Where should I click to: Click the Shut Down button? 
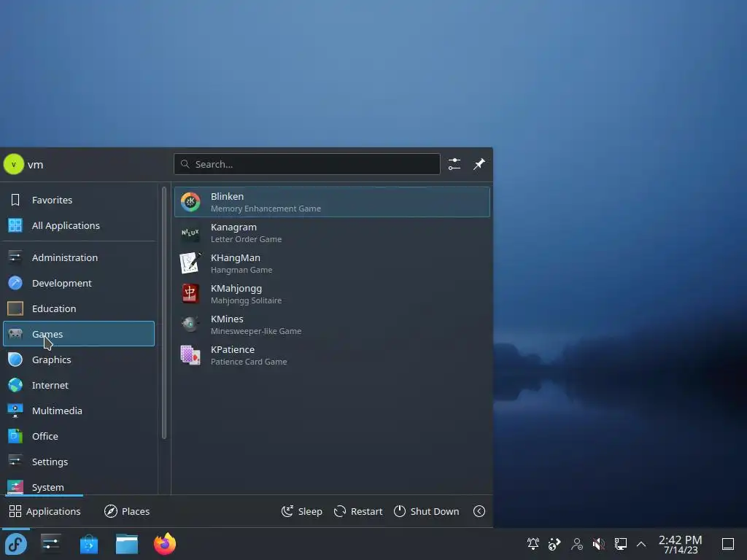[x=426, y=511]
